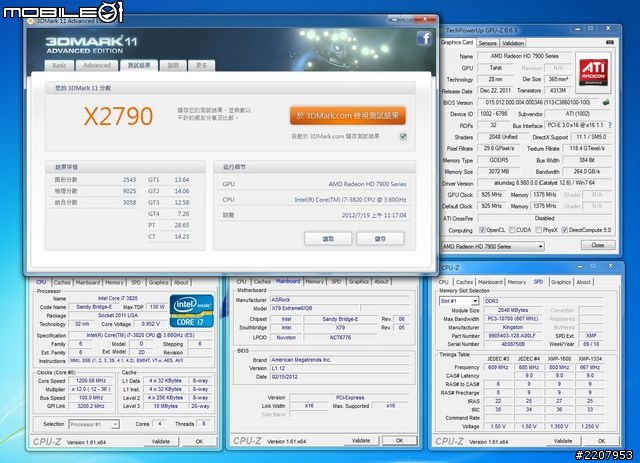This screenshot has height=463, width=640.
Task: Open SPD tab in the middle CPU-Z window
Action: click(x=336, y=281)
